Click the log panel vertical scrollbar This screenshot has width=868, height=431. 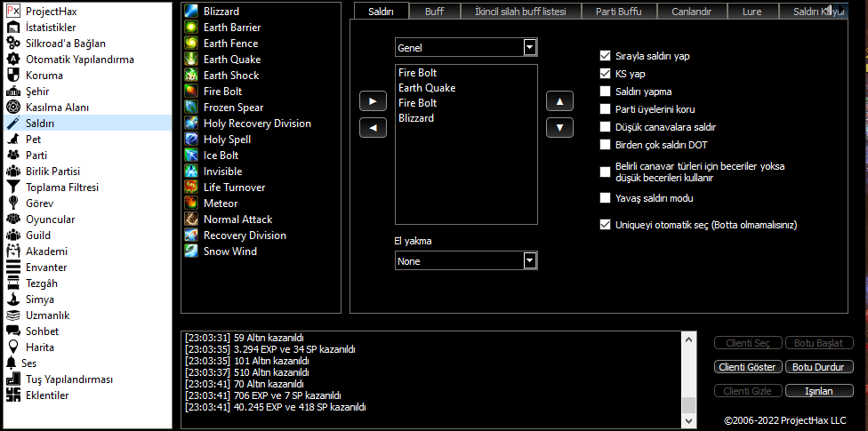click(x=687, y=373)
